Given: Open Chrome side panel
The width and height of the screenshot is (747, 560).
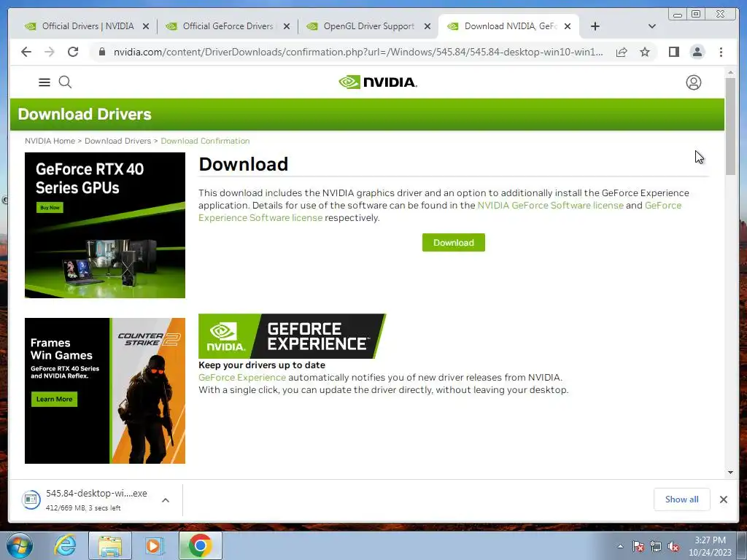Looking at the screenshot, I should tap(673, 52).
